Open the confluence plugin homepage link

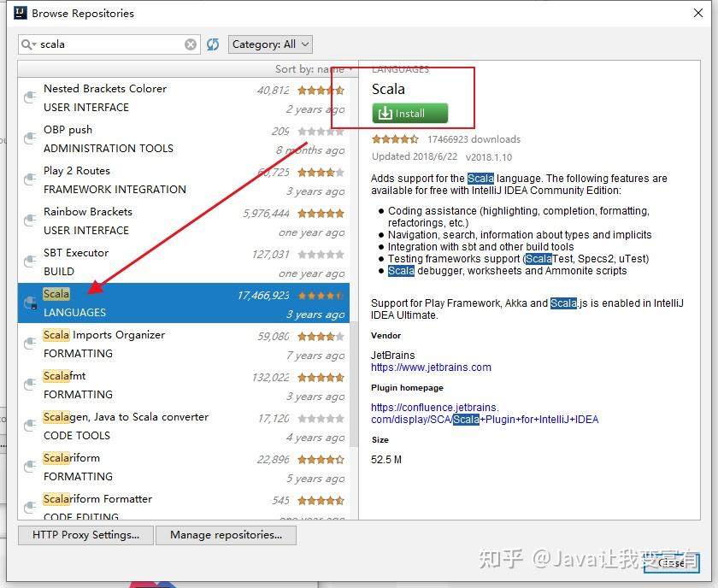click(485, 413)
